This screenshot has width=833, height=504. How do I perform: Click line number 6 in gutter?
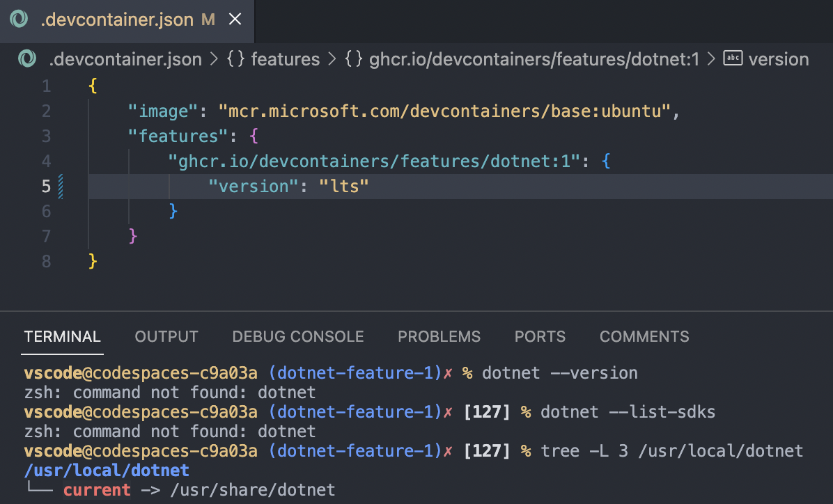47,212
